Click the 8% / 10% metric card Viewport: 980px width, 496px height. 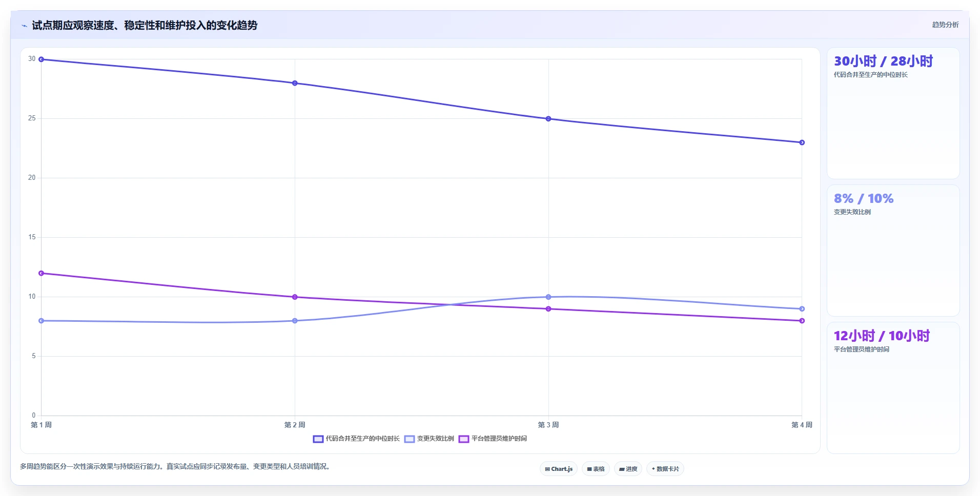click(x=893, y=251)
